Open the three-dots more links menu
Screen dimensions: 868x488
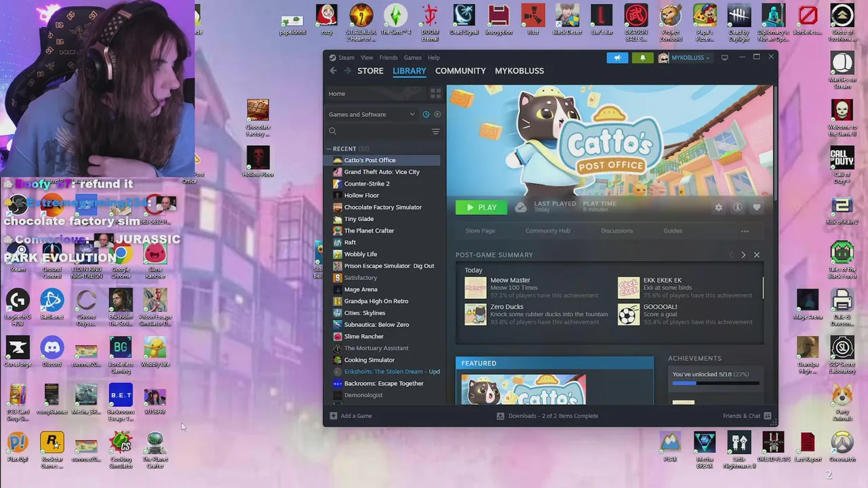(745, 231)
